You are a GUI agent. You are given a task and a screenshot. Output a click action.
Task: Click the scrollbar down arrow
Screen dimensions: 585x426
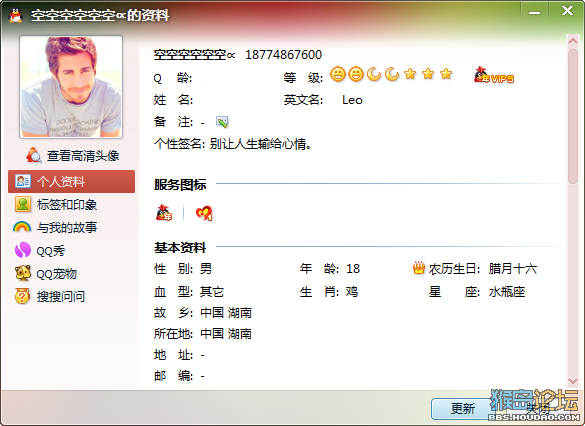573,381
